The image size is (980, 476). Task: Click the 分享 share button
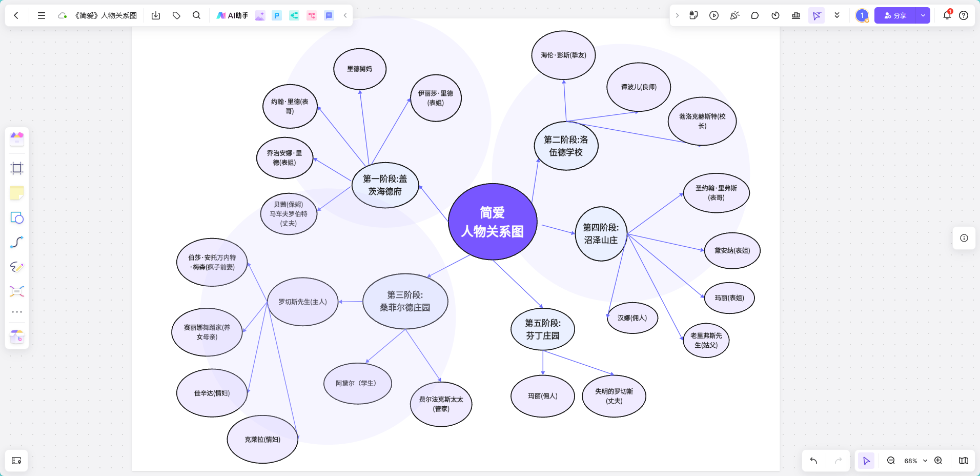click(x=895, y=15)
